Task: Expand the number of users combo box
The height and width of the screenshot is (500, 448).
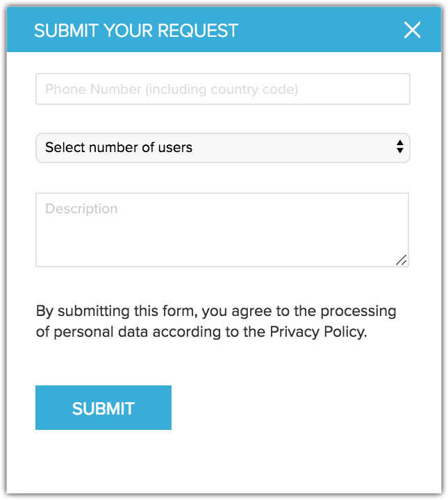Action: [222, 147]
